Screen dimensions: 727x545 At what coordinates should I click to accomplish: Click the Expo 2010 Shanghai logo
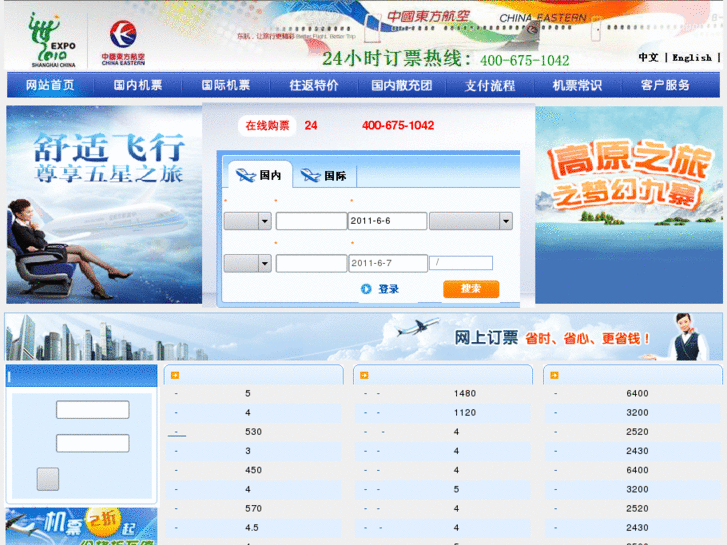click(x=52, y=41)
